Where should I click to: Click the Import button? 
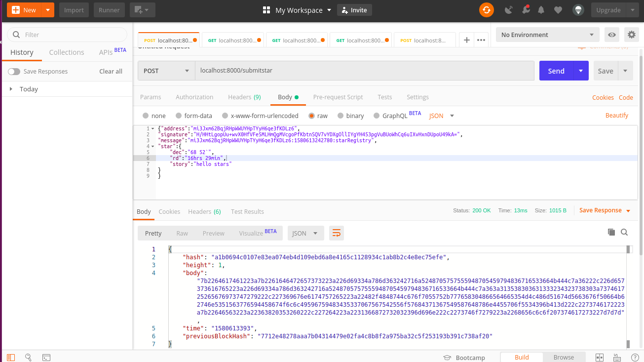74,10
